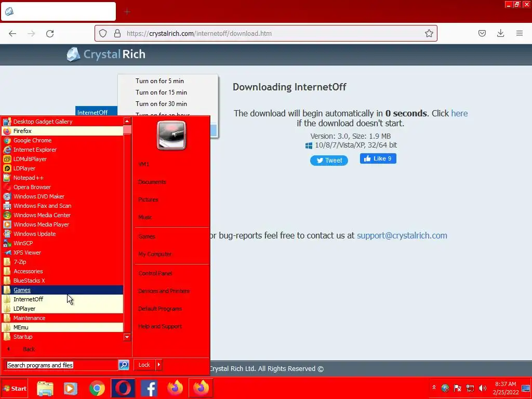The width and height of the screenshot is (532, 399).
Task: Open the media player taskbar icon
Action: click(x=71, y=389)
